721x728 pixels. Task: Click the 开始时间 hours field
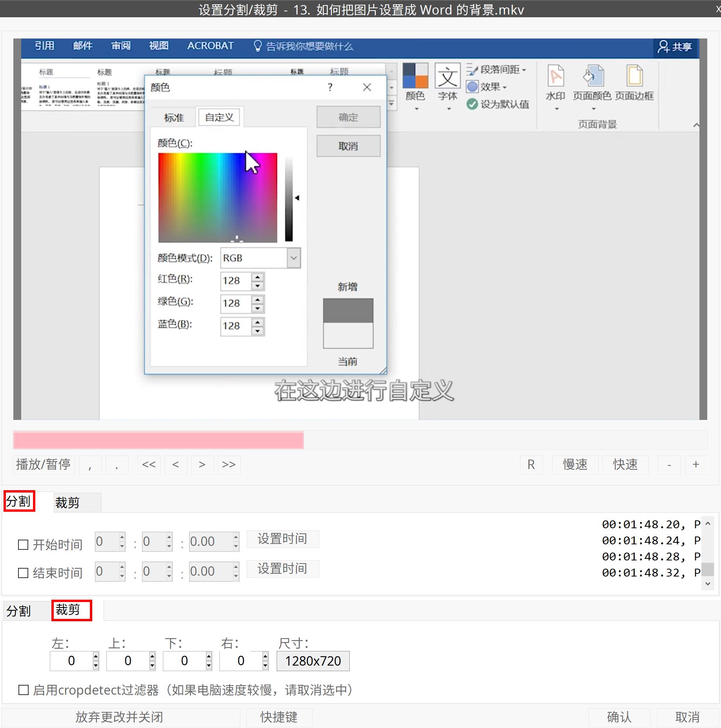pos(107,542)
